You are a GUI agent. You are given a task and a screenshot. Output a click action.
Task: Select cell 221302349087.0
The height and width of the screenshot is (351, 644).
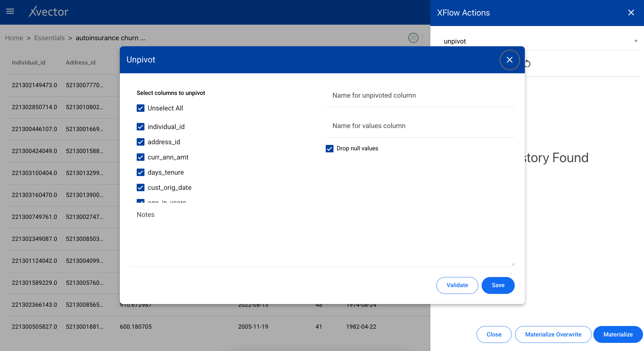coord(34,239)
